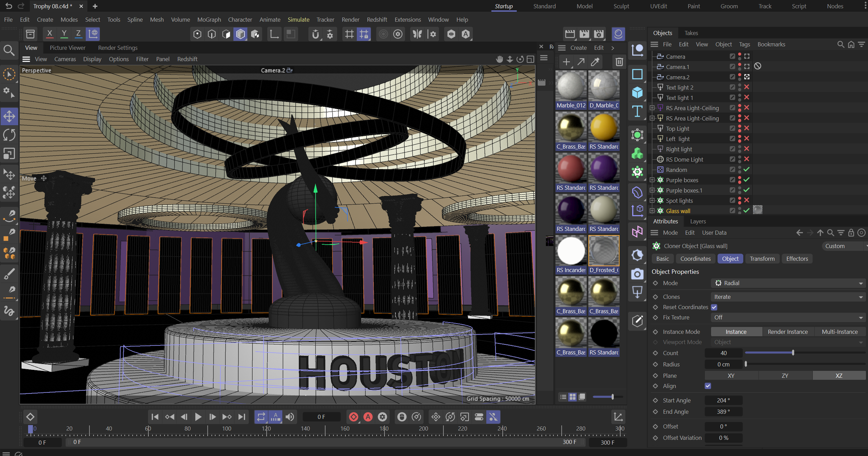Open the Camera object icon in palette
The image size is (868, 456).
[637, 274]
